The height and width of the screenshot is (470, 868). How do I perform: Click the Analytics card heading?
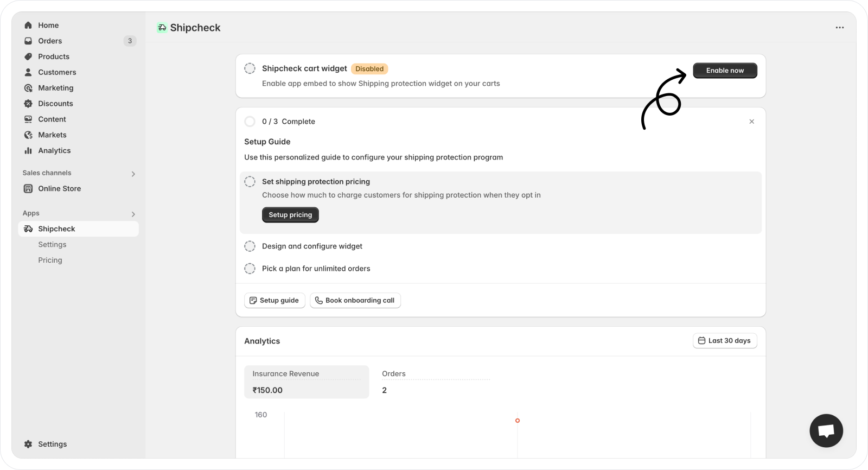pos(262,341)
